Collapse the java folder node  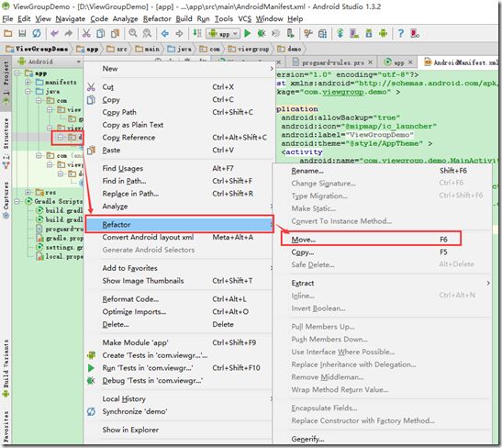click(28, 92)
